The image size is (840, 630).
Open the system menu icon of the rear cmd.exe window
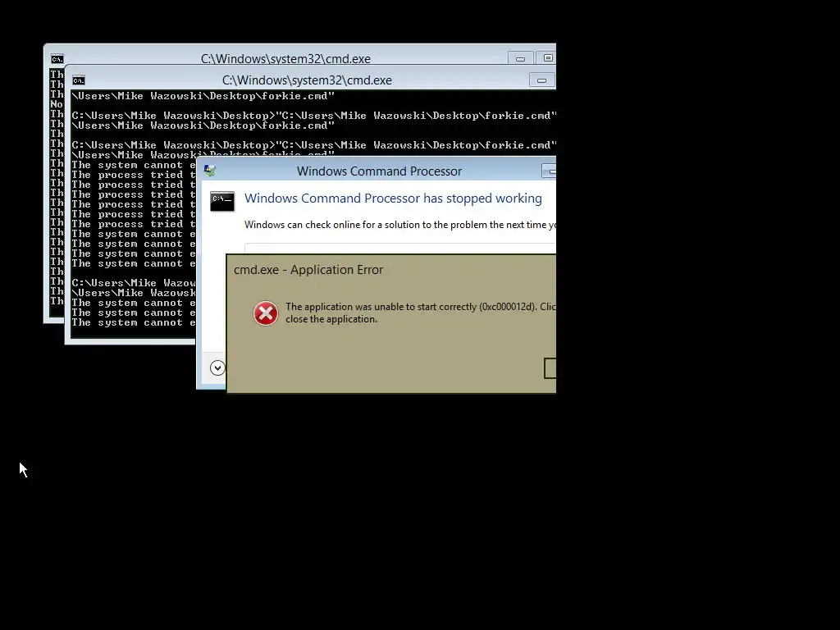pyautogui.click(x=57, y=59)
